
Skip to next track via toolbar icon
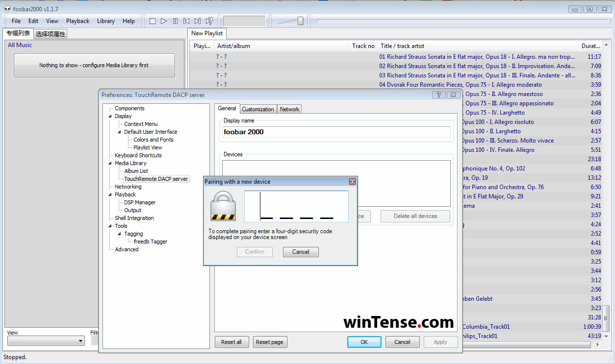pyautogui.click(x=198, y=21)
